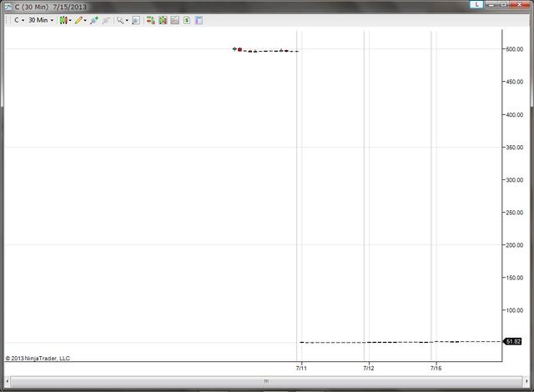Click the toolbar drag grip handle
534x392 pixels.
8,20
